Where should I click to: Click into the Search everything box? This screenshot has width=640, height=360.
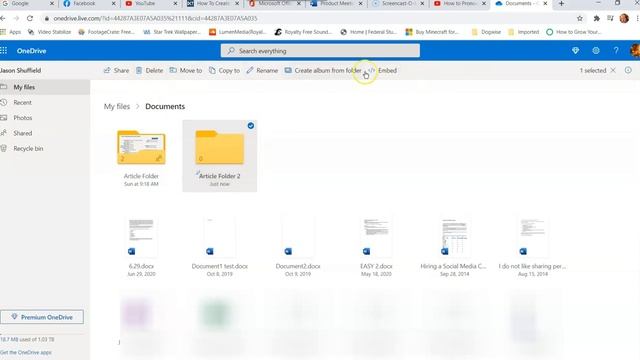(x=320, y=51)
